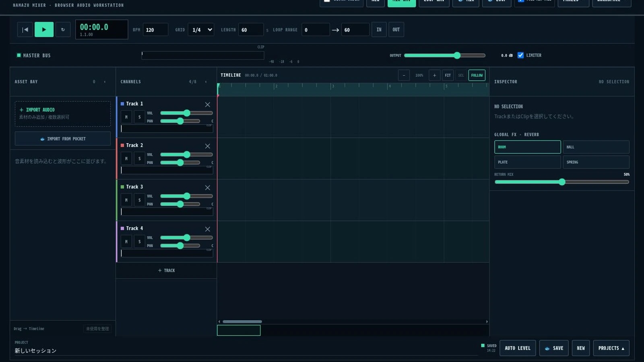Select the PLATE reverb type

[527, 162]
